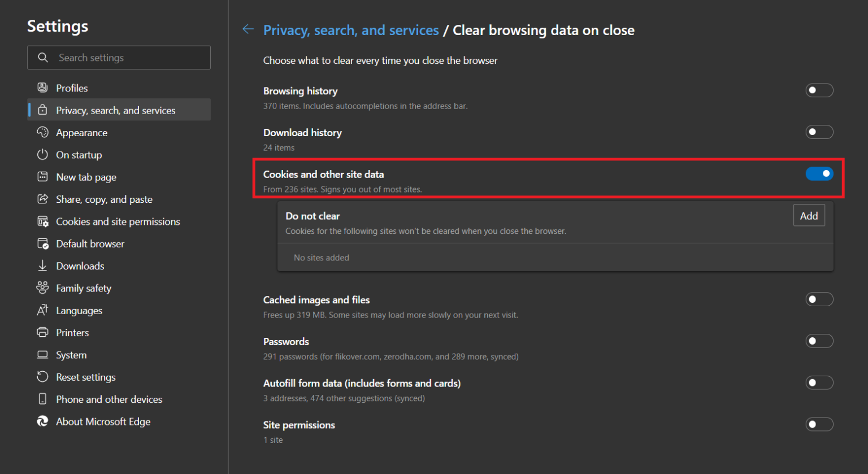Select Phone and other devices in sidebar
This screenshot has width=868, height=474.
[42, 399]
